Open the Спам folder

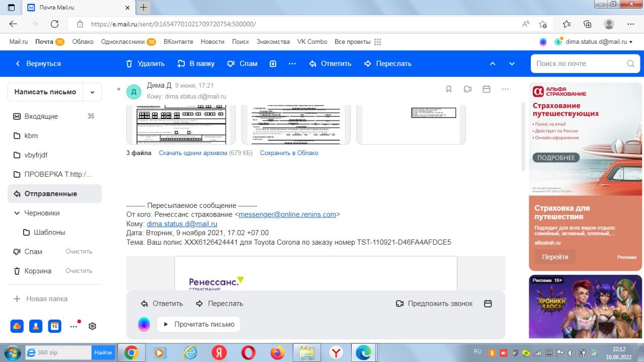[33, 252]
